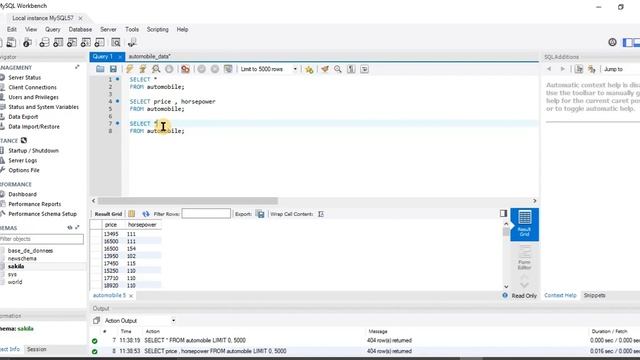Select the Form Editor panel button
This screenshot has width=640, height=360.
(524, 258)
